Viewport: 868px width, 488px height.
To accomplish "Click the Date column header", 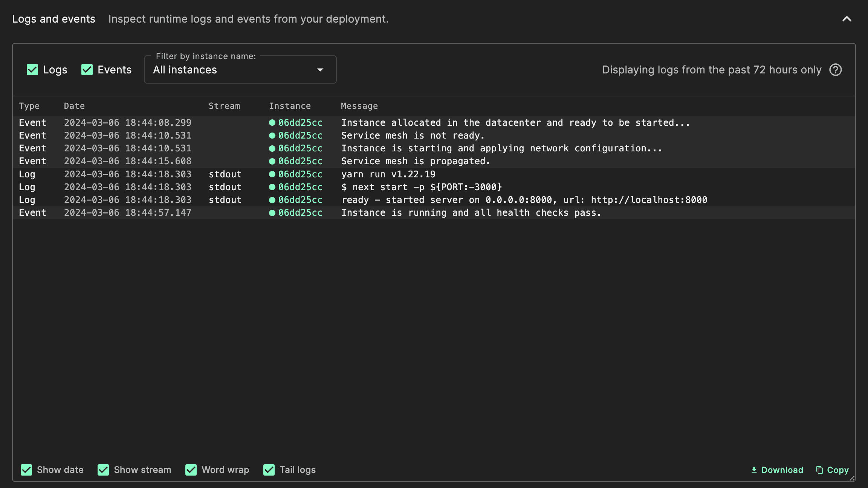I will pos(74,106).
